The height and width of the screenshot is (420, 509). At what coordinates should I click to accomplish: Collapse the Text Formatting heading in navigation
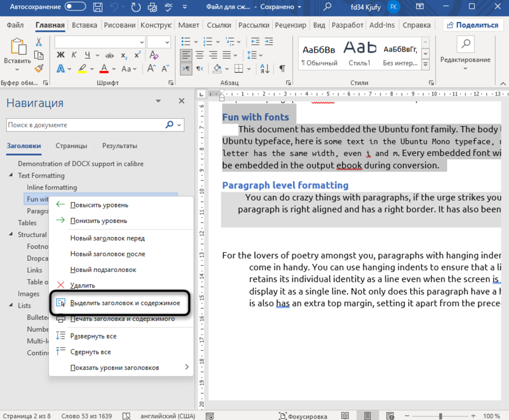click(x=10, y=176)
